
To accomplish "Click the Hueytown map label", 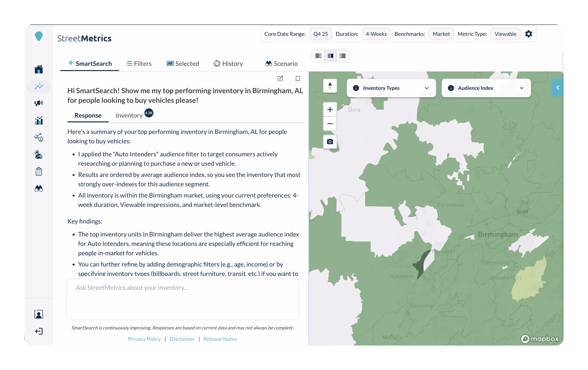I will 401,276.
